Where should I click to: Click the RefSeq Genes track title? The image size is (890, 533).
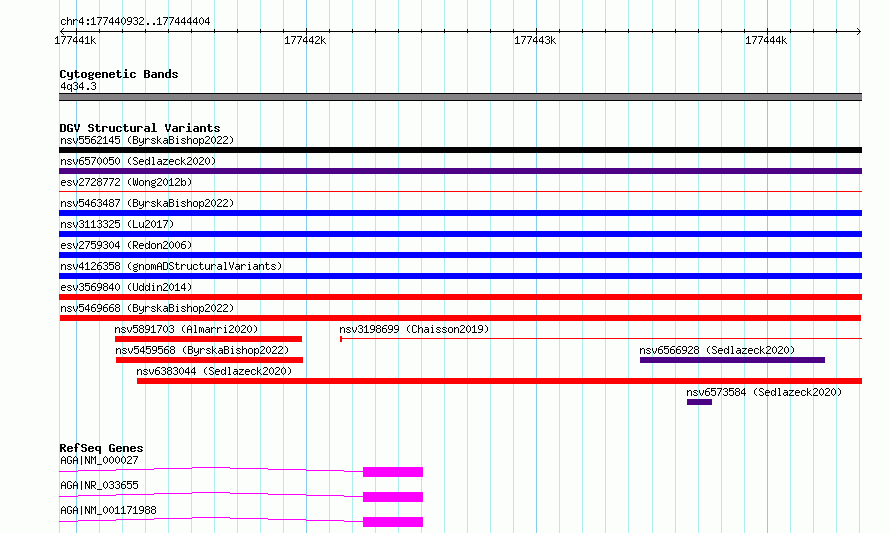[x=101, y=448]
